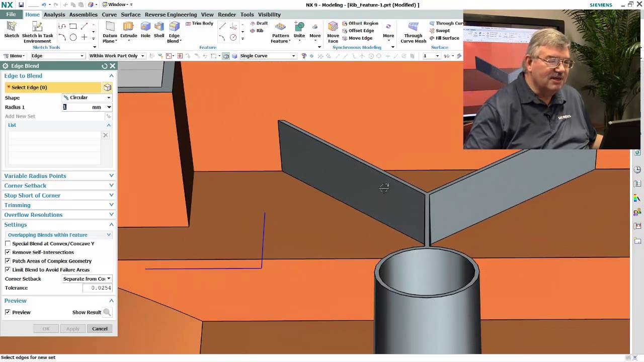This screenshot has width=644, height=362.
Task: Collapse the Settings section
Action: coord(59,225)
